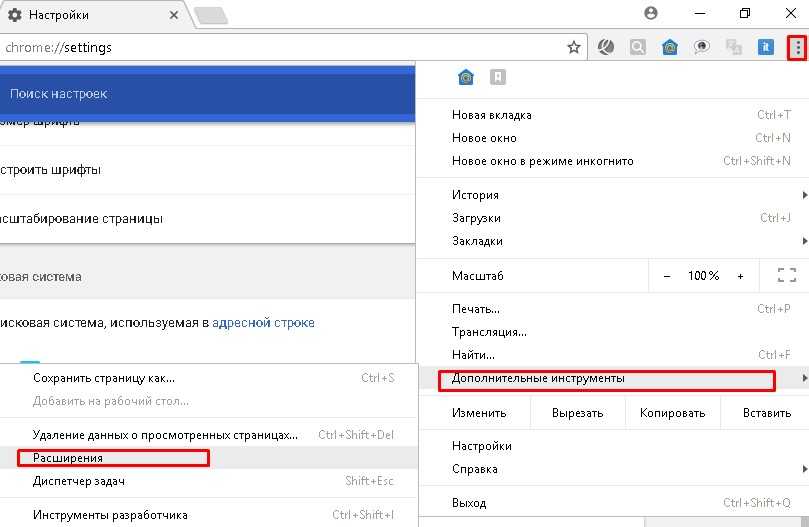Toggle fullscreen mode icon in zoom row

[786, 275]
